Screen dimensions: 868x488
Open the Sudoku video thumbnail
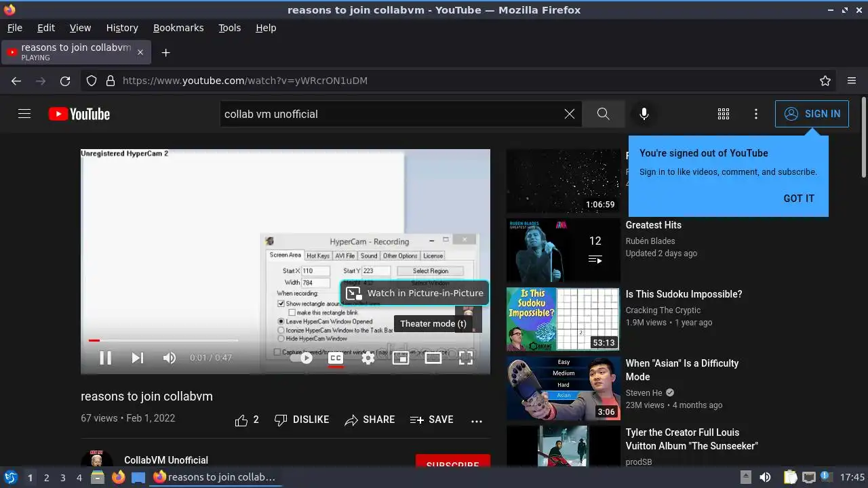(x=564, y=320)
